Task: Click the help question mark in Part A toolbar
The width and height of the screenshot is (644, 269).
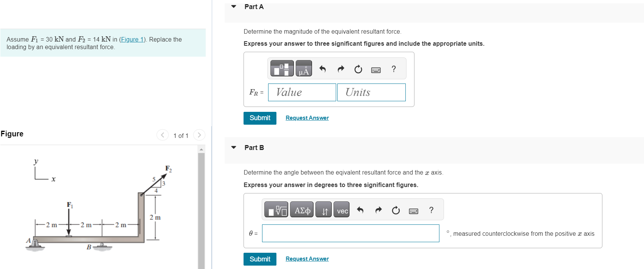Action: click(393, 69)
